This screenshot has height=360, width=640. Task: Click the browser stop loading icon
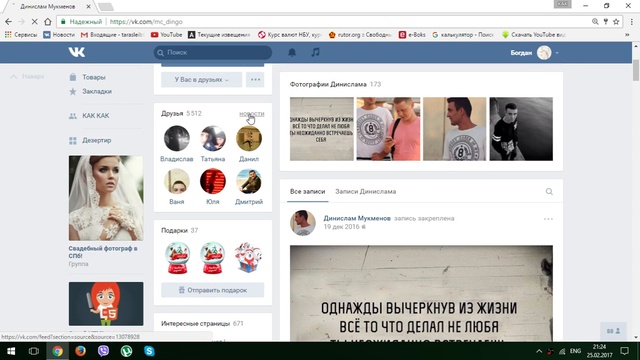34,22
